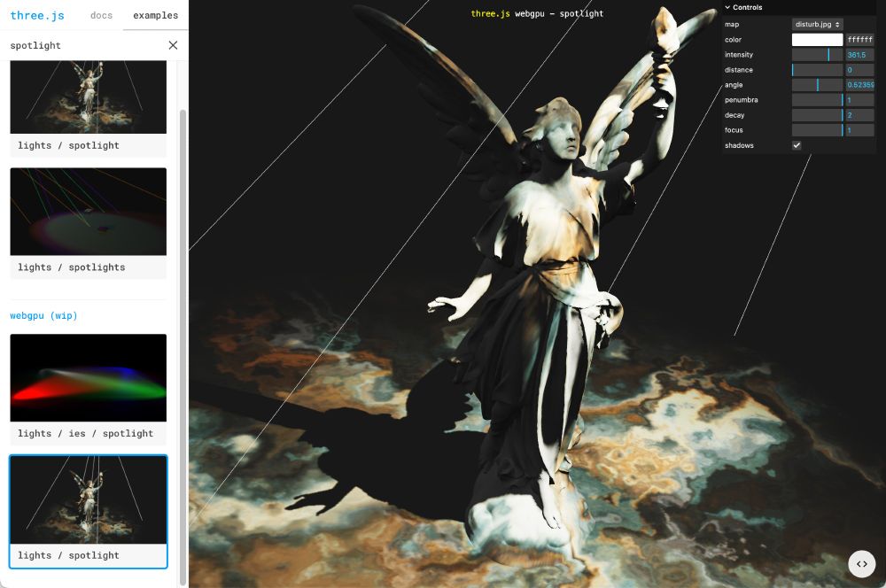Adjust the penumbra slider
886x588 pixels.
click(817, 100)
